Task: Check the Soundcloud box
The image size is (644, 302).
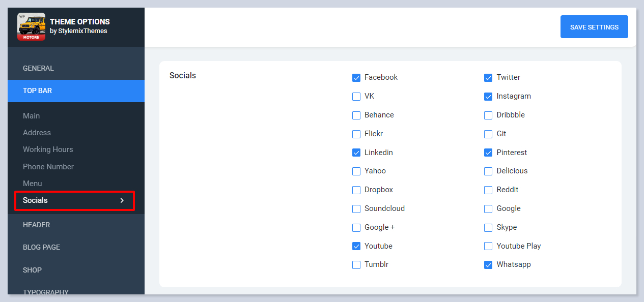Action: click(x=356, y=209)
